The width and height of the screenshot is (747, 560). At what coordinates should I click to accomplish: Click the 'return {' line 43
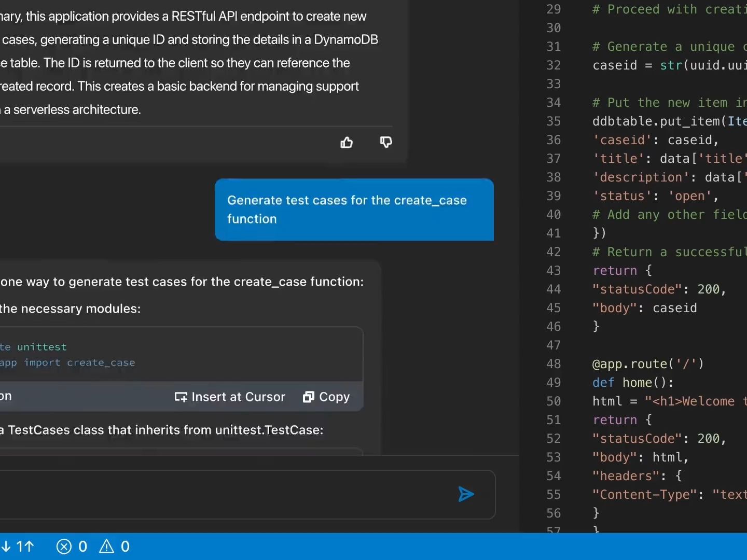tap(622, 271)
